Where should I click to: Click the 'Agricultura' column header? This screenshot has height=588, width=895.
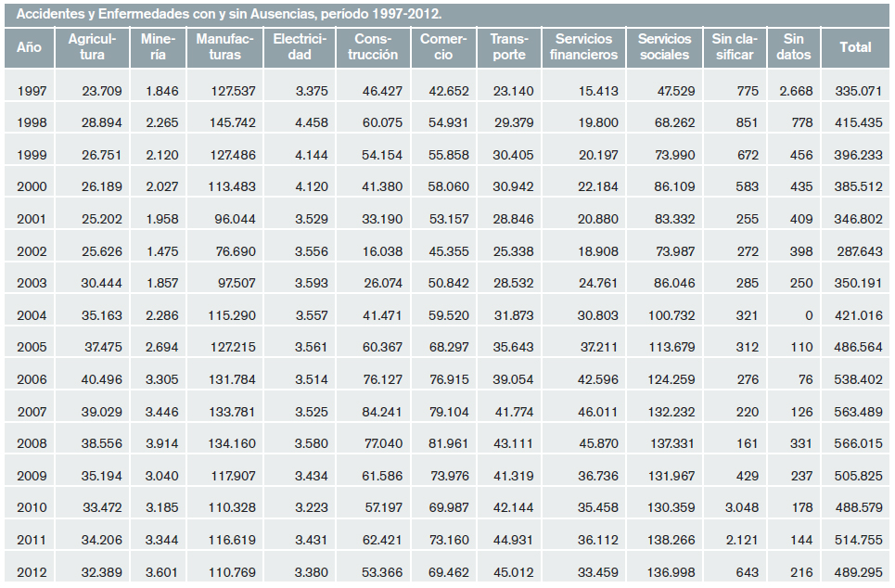[92, 47]
